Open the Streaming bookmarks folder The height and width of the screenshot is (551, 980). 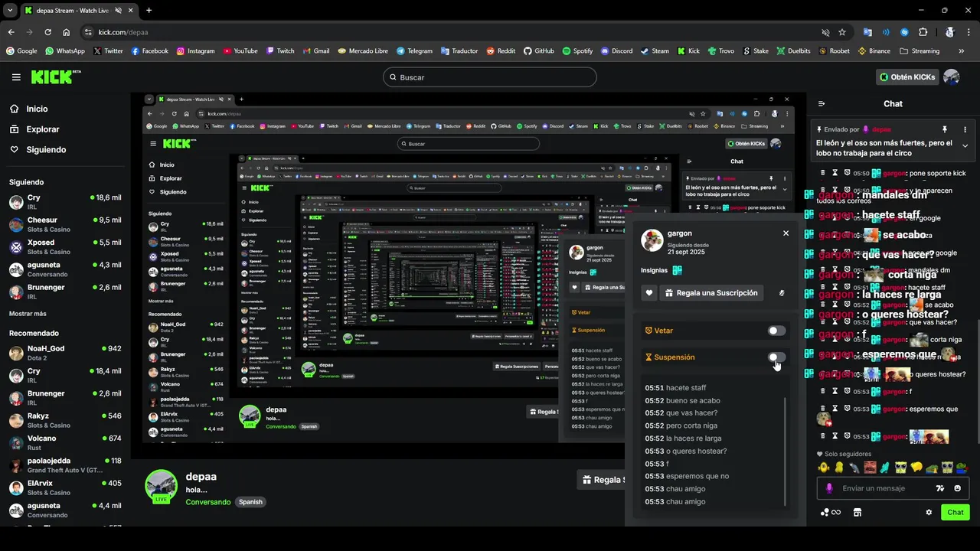pyautogui.click(x=920, y=51)
